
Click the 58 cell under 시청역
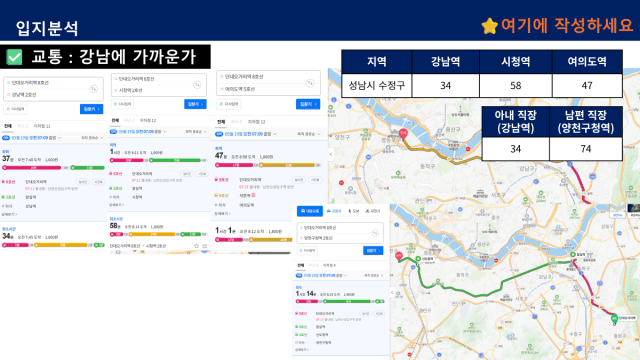[516, 85]
